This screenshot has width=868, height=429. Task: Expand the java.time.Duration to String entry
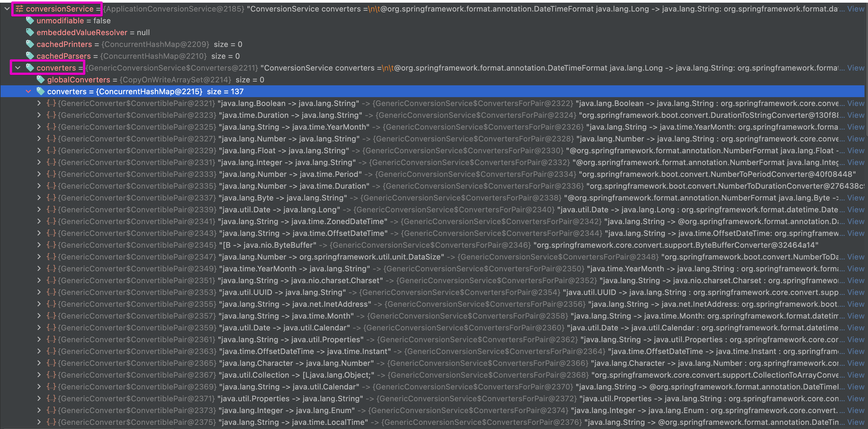pos(39,115)
